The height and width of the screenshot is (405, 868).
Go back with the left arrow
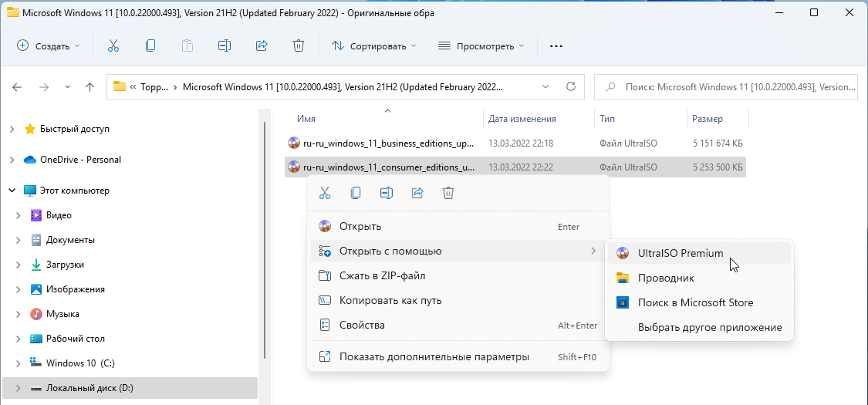tap(17, 87)
